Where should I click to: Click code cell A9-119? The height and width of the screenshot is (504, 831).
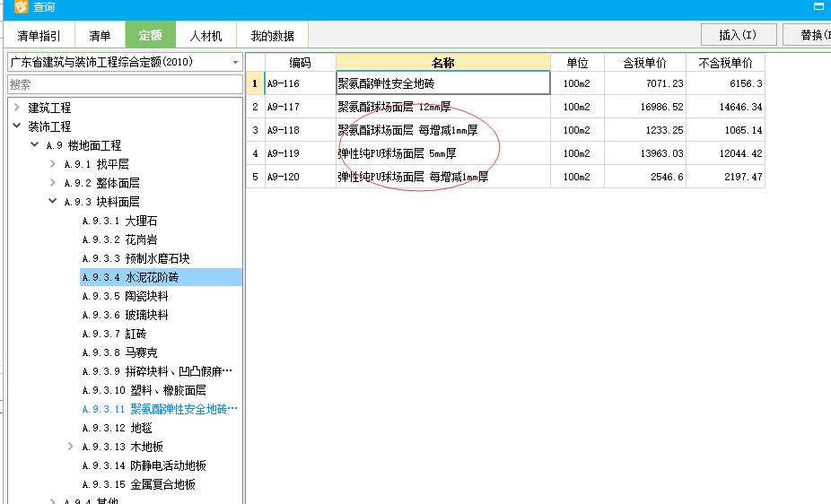tap(300, 153)
